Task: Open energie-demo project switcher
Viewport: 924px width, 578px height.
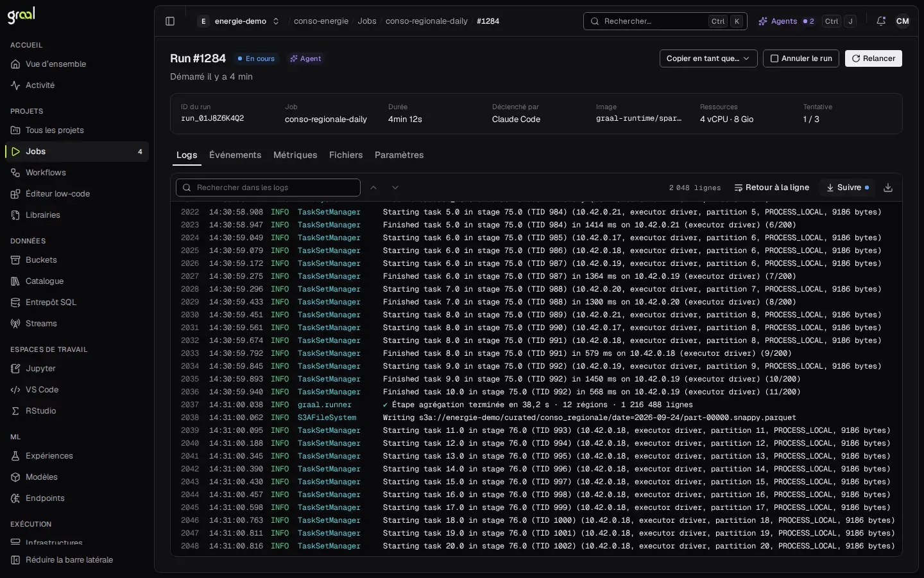Action: [239, 21]
